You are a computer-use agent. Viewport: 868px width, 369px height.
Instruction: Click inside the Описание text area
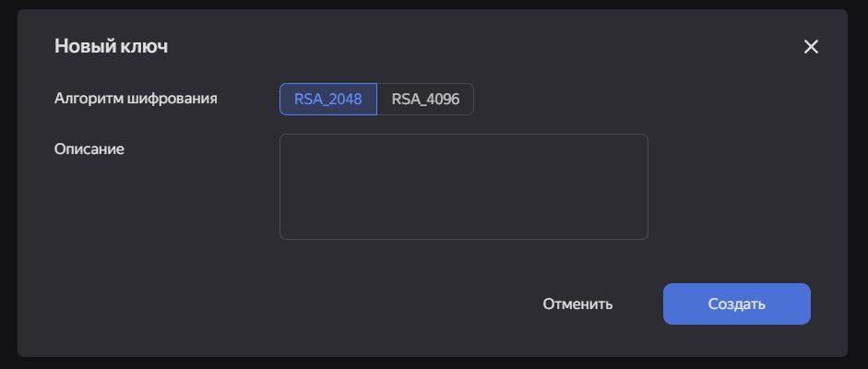point(463,186)
